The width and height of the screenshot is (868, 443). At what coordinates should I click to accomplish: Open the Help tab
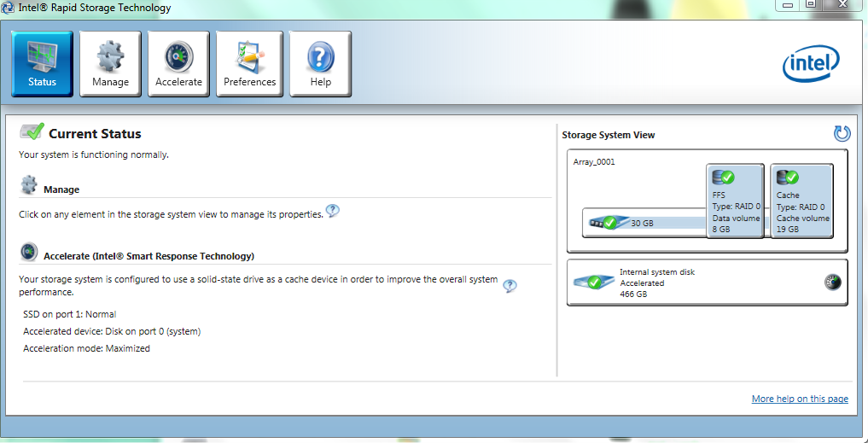click(x=321, y=64)
